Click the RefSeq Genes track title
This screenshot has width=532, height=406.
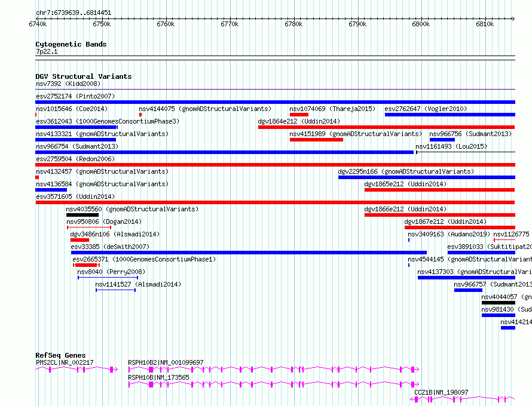coord(60,355)
